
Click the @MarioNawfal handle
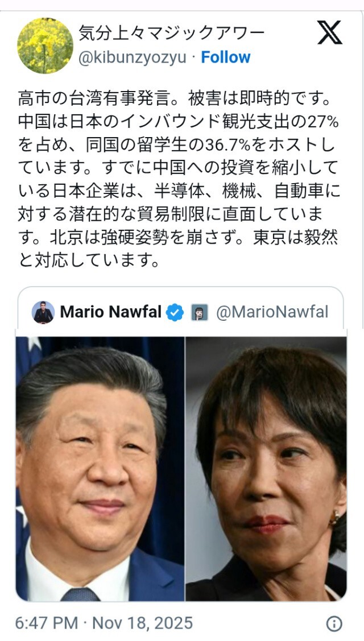(x=272, y=312)
